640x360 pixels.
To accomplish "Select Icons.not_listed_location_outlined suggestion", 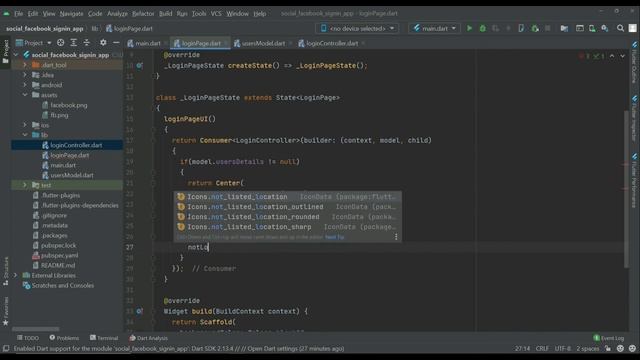I will (x=288, y=207).
